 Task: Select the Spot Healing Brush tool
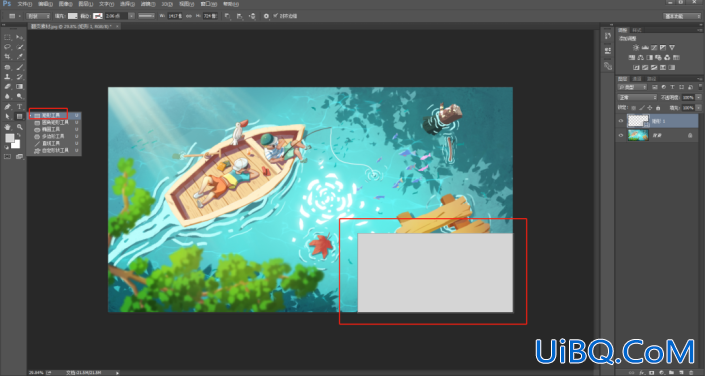[7, 67]
